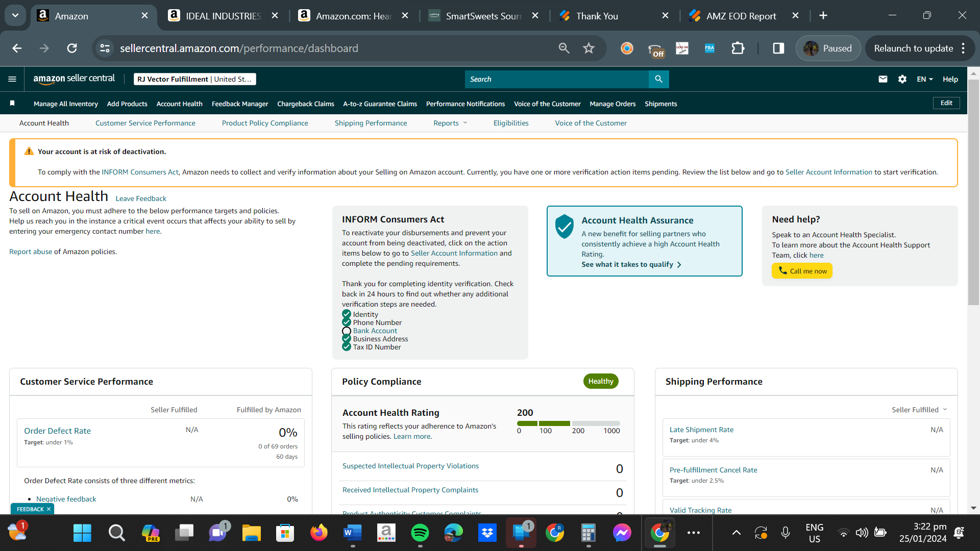This screenshot has width=980, height=551.
Task: Open the Seller Fulfilled dropdown in Shipping Performance
Action: point(919,410)
